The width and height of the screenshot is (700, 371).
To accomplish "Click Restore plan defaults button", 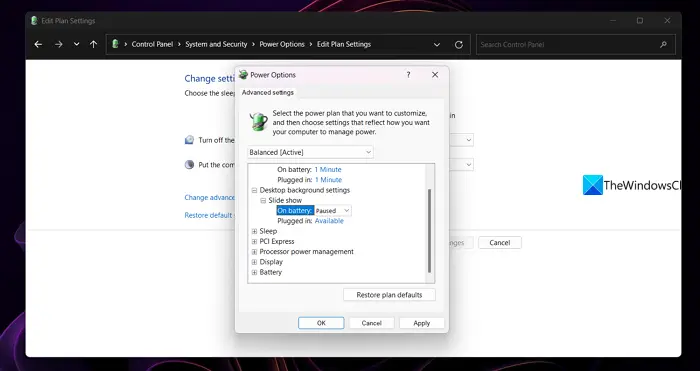I will coord(389,295).
